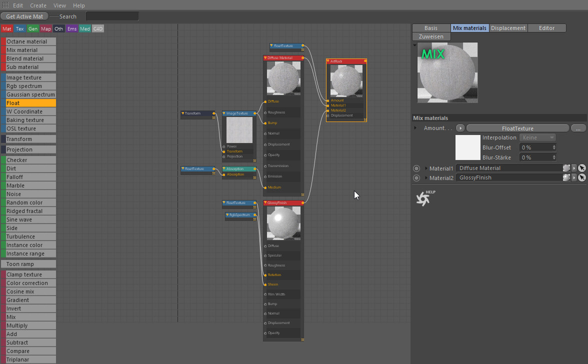Viewport: 588px width, 364px height.
Task: Click the output port of Diffuse Material node
Action: (x=302, y=57)
